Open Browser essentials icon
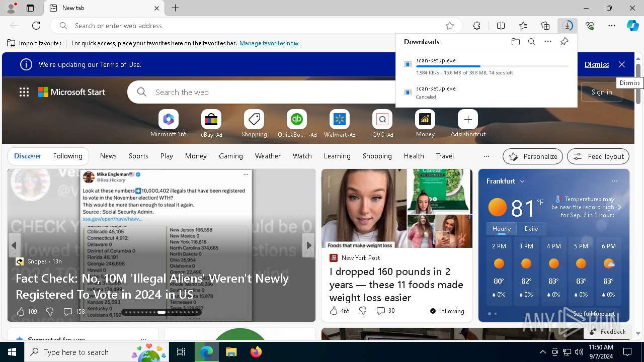The height and width of the screenshot is (362, 644). click(590, 26)
